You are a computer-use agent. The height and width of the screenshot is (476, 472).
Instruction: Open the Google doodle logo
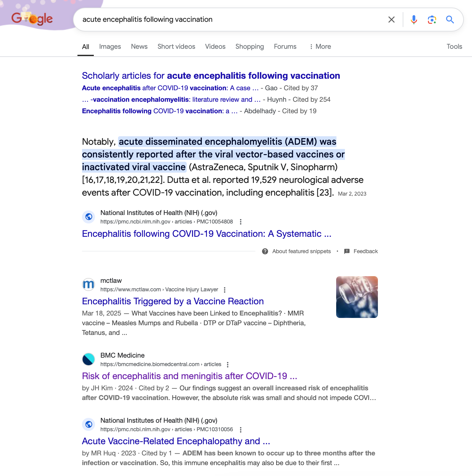tap(32, 19)
